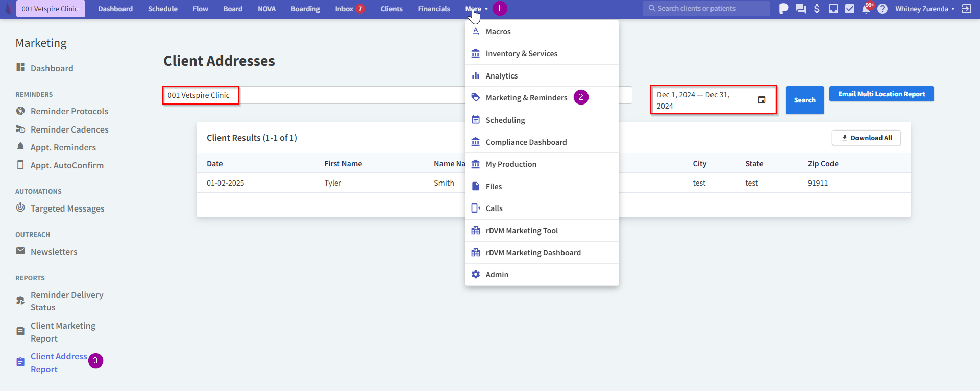This screenshot has width=980, height=391.
Task: Click the help question mark icon
Action: pos(883,9)
